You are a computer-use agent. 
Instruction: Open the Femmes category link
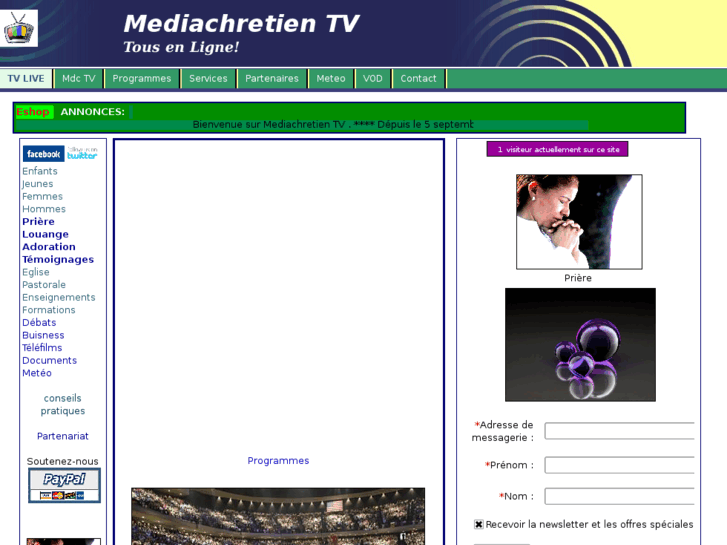click(42, 196)
